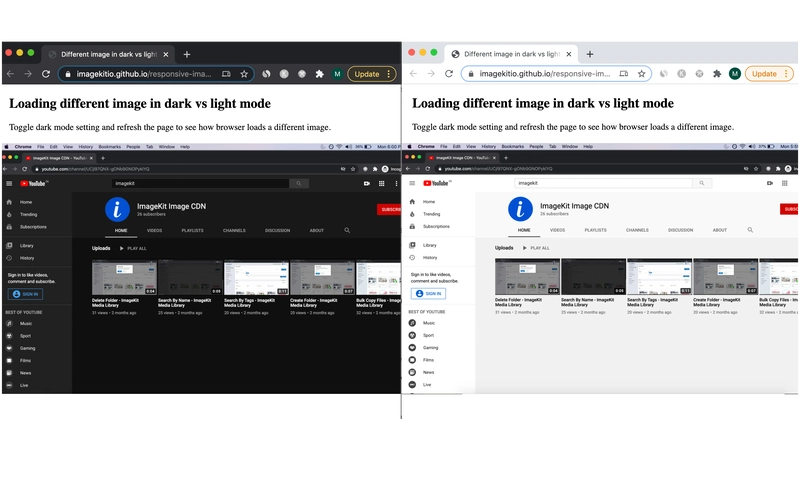The width and height of the screenshot is (800, 500).
Task: Open the M profile avatar in light window
Action: point(735,73)
